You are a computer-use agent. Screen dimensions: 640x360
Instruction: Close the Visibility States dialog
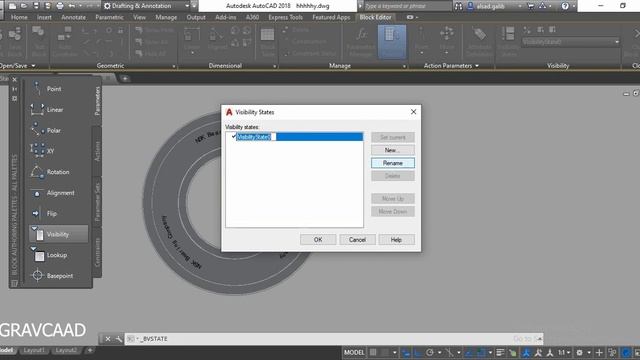tap(413, 111)
